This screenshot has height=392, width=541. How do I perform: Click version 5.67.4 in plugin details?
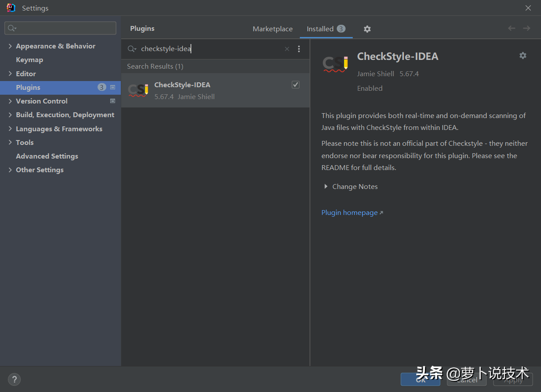pos(409,74)
